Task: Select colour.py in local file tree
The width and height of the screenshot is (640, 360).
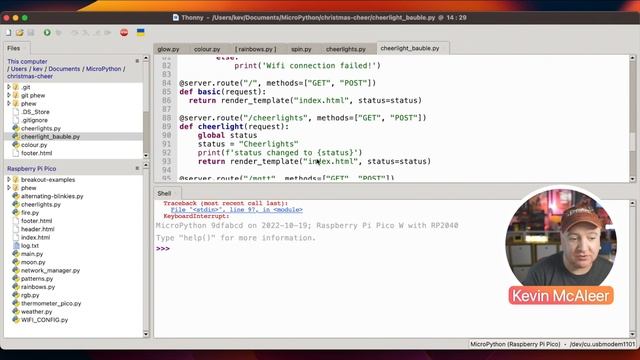Action: tap(34, 145)
